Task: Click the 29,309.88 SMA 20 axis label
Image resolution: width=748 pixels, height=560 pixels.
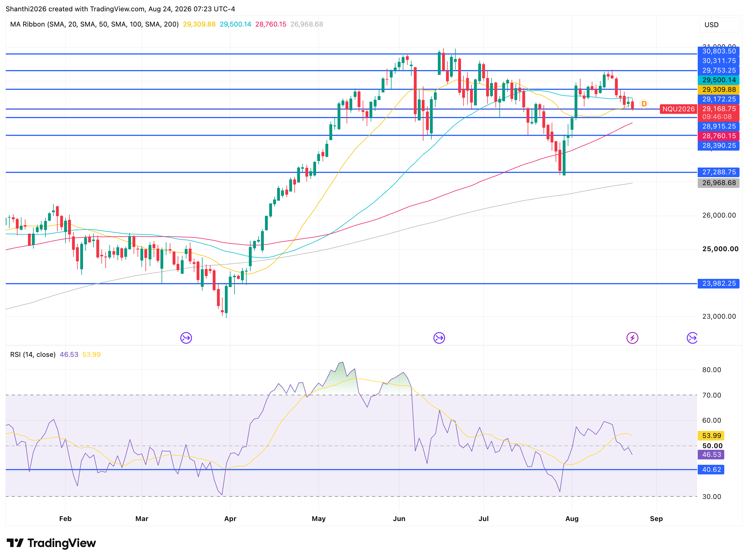Action: [x=719, y=90]
